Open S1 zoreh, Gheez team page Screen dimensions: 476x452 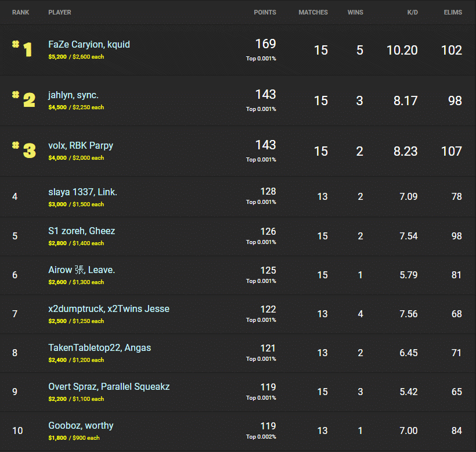[82, 231]
